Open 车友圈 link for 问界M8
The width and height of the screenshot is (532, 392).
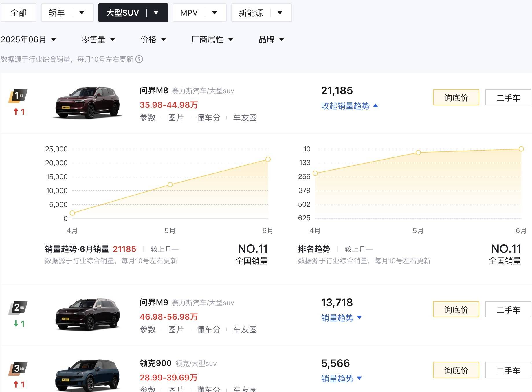click(x=245, y=118)
